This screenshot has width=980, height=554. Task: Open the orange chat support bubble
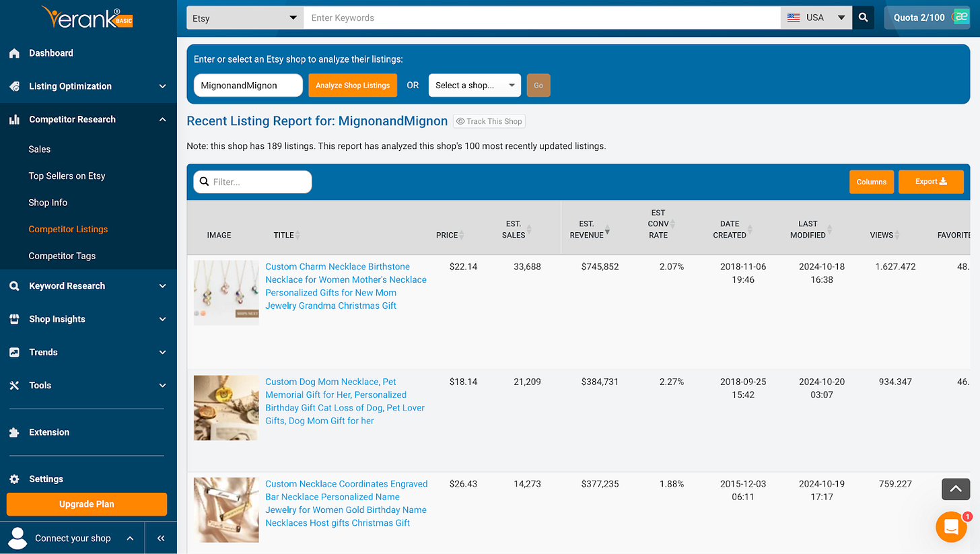tap(951, 527)
